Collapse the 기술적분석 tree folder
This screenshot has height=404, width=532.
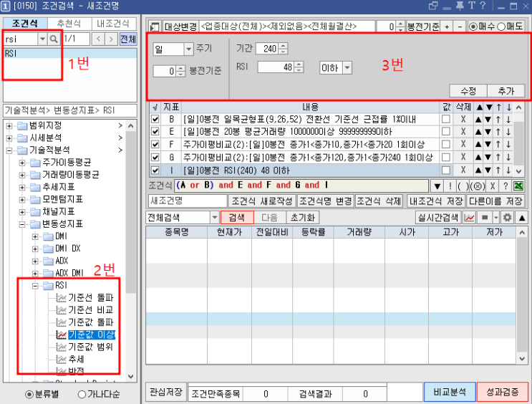pyautogui.click(x=9, y=150)
